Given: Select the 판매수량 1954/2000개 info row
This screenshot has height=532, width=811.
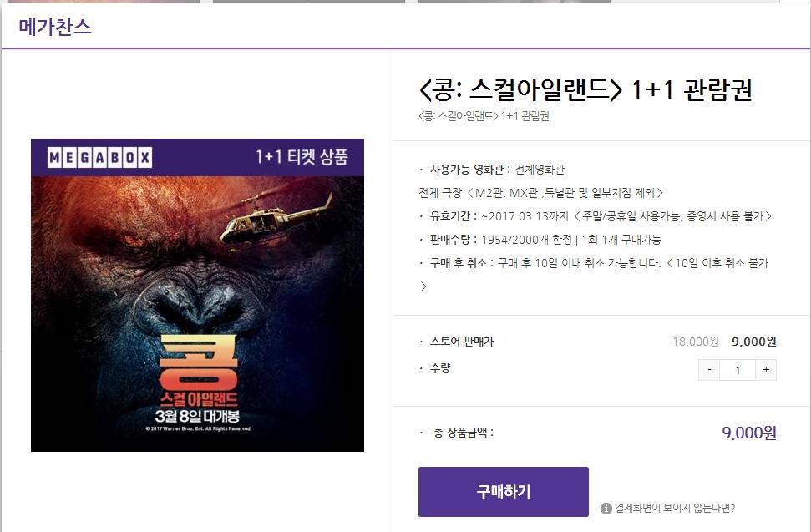Looking at the screenshot, I should coord(540,240).
